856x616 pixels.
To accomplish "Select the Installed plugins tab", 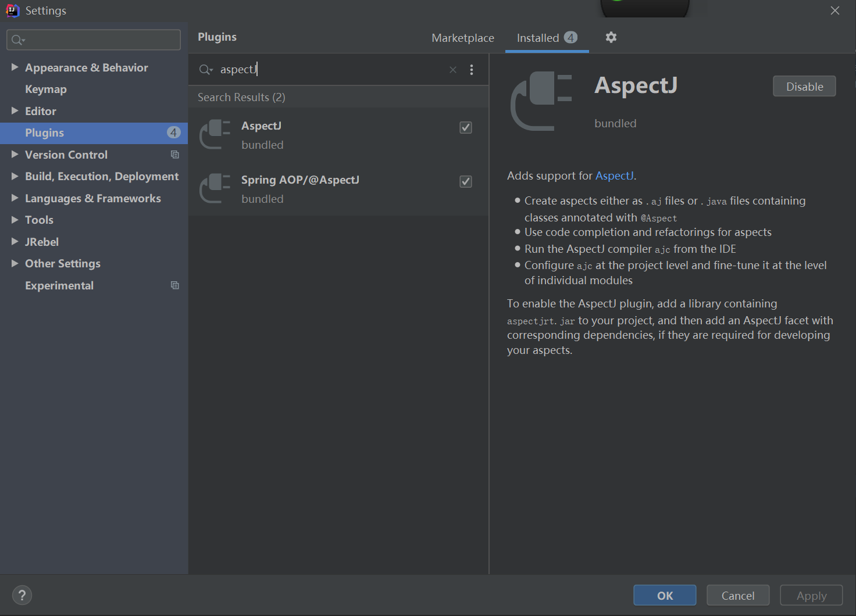I will coord(538,38).
